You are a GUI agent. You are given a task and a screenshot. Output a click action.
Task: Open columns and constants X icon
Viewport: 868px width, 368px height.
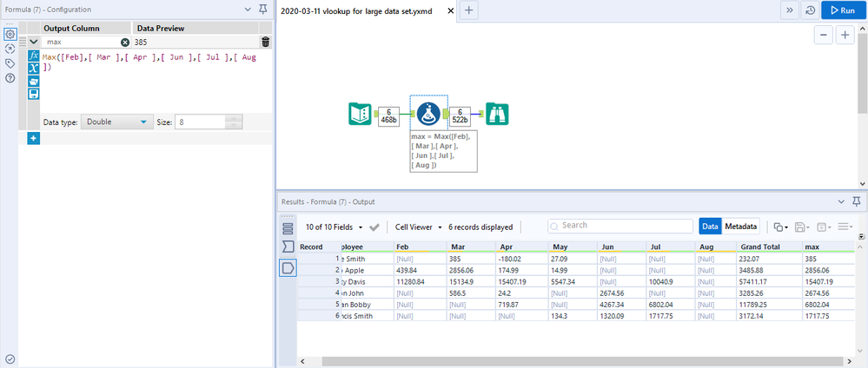[x=34, y=68]
